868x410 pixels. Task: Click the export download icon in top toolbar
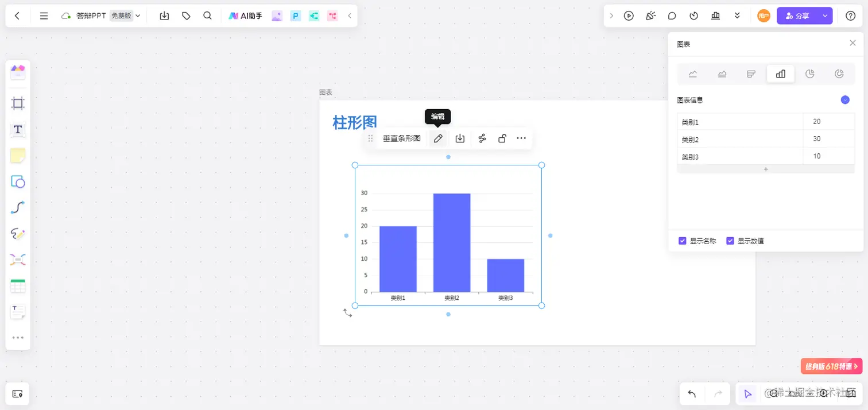[x=164, y=16]
